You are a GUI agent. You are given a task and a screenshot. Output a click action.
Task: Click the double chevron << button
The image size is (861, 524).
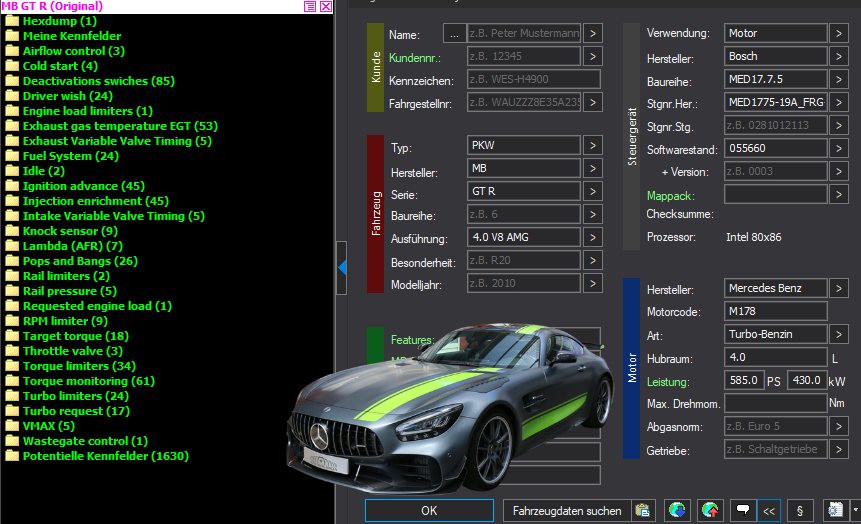click(x=769, y=510)
